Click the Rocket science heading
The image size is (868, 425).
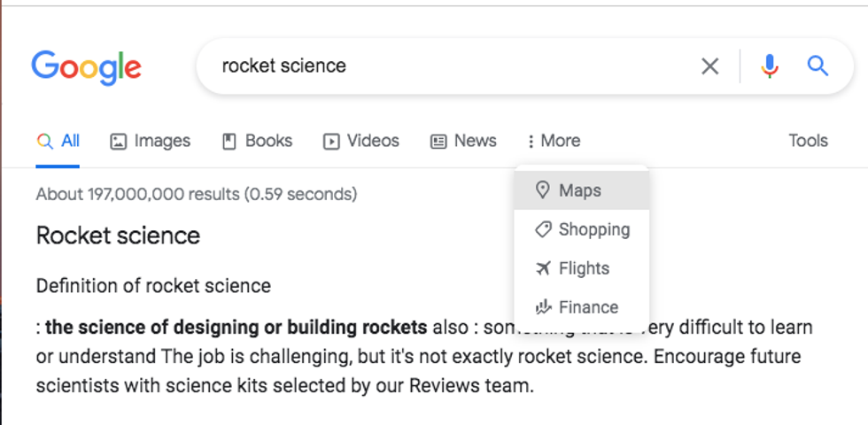[118, 236]
